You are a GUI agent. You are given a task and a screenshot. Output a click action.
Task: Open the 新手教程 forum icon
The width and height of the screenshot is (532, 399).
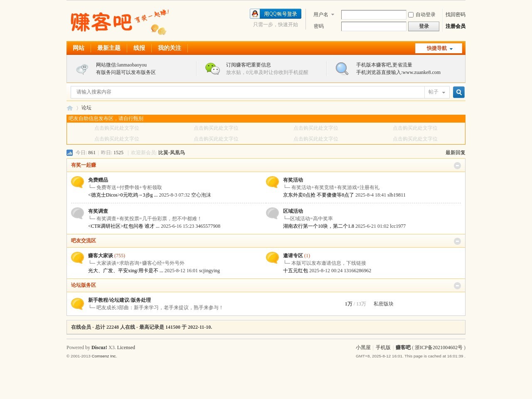coord(77,304)
